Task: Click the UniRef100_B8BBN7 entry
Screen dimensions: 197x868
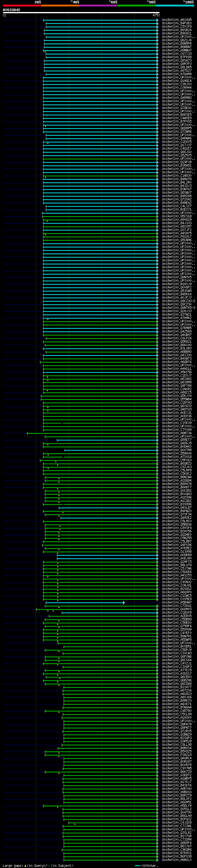Action: tap(177, 47)
